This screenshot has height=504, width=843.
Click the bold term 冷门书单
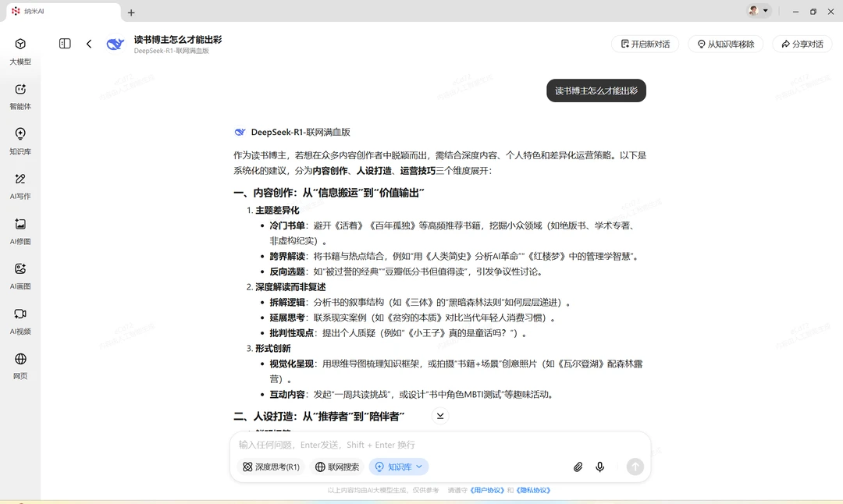click(x=287, y=225)
